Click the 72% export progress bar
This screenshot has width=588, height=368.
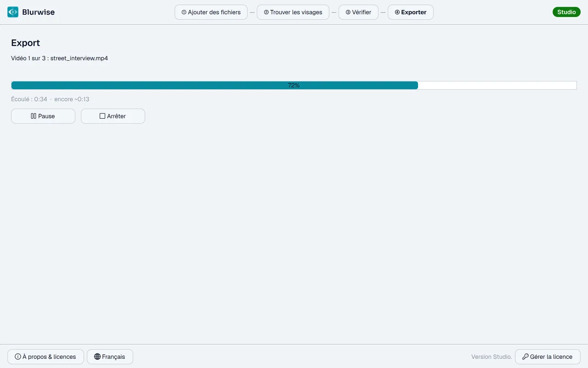(x=294, y=85)
